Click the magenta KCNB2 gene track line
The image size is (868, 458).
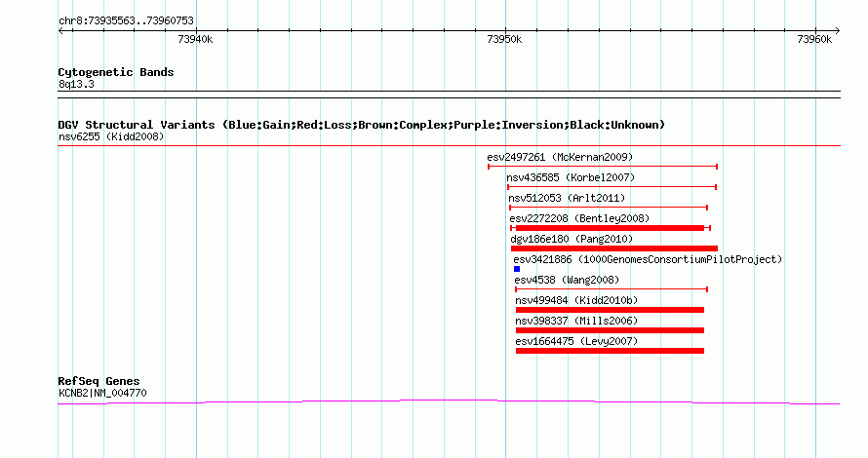coord(449,401)
